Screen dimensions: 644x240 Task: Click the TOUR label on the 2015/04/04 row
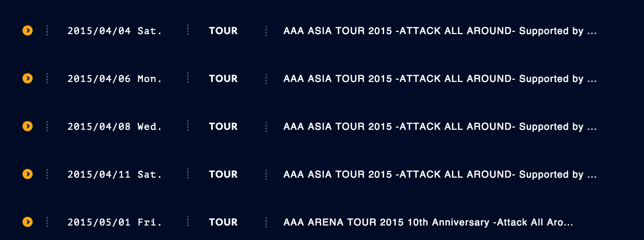tap(223, 31)
